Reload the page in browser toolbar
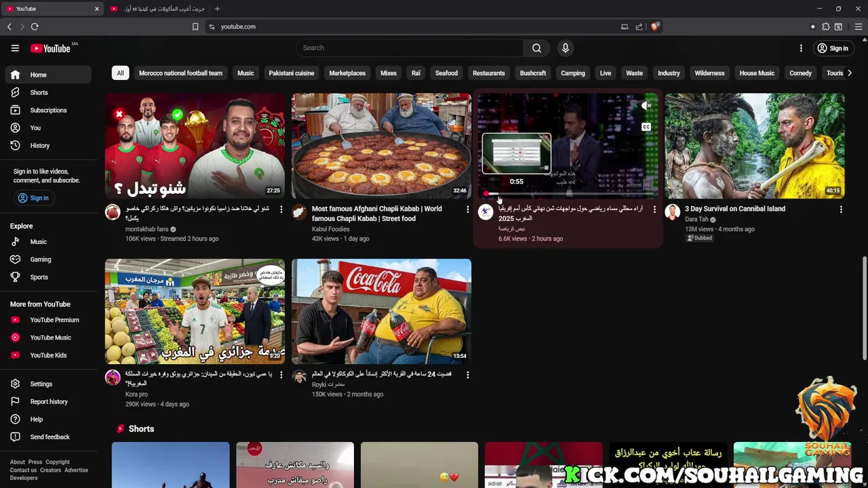Image resolution: width=868 pixels, height=488 pixels. pyautogui.click(x=35, y=26)
